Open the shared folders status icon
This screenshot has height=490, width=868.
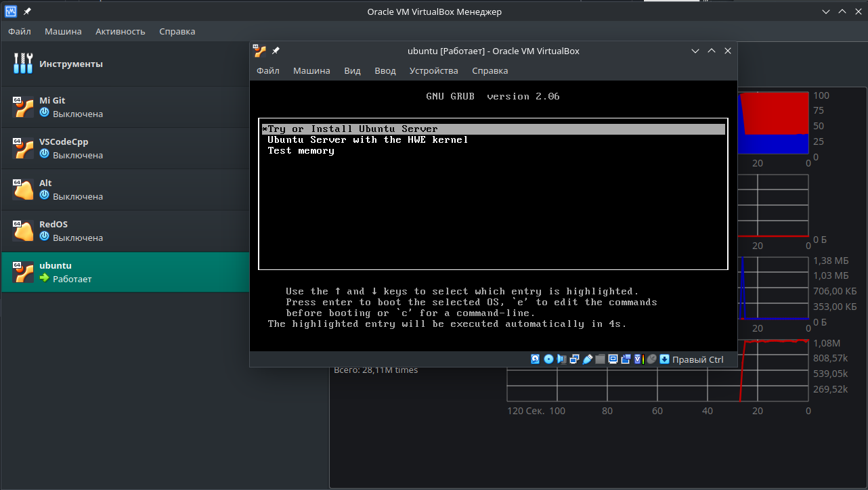pyautogui.click(x=600, y=359)
